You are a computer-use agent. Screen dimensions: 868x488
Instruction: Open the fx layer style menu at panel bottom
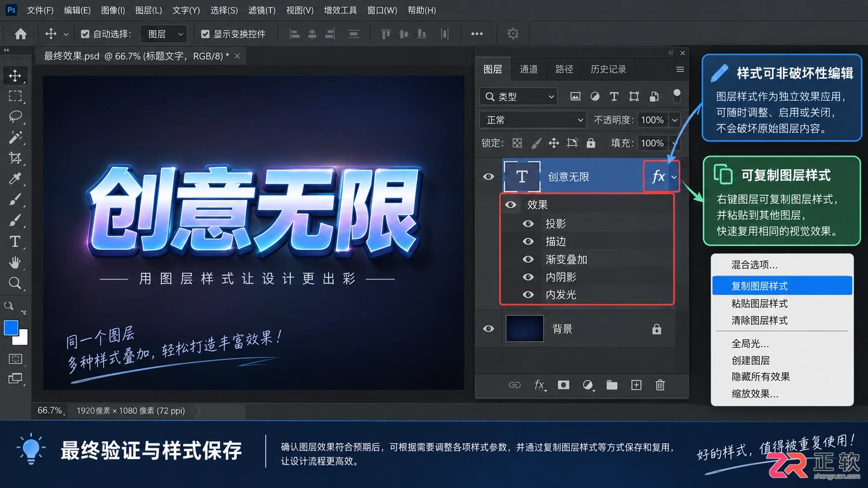pos(540,385)
